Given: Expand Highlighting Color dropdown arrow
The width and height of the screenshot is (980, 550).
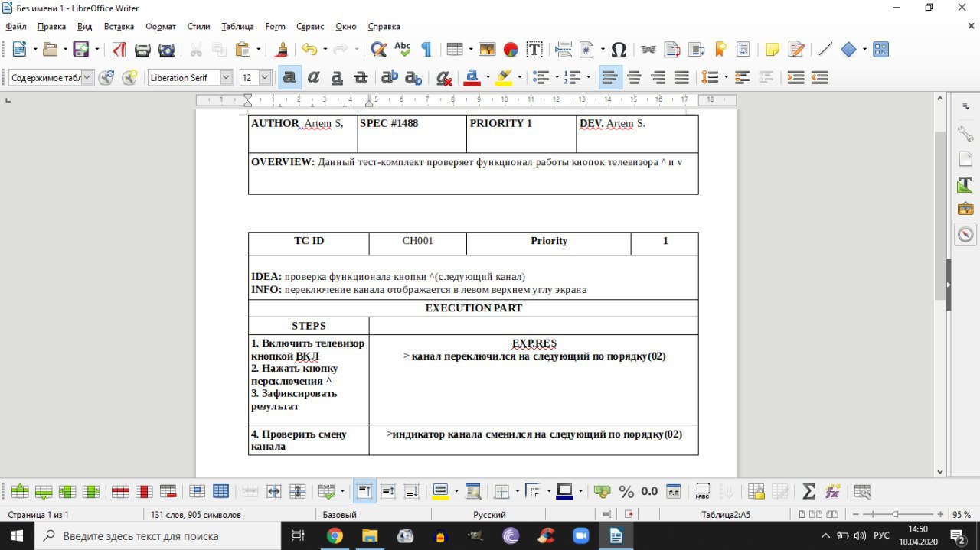Looking at the screenshot, I should [x=519, y=77].
